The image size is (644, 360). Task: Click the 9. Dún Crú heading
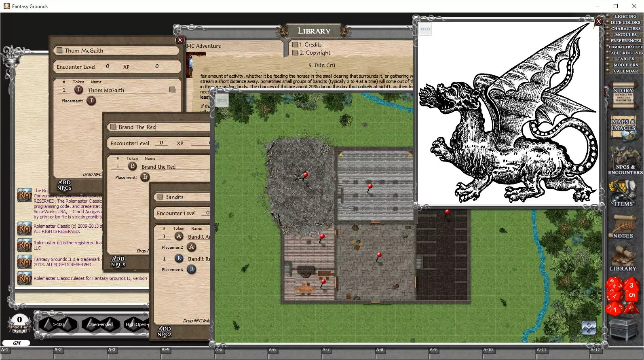[322, 65]
